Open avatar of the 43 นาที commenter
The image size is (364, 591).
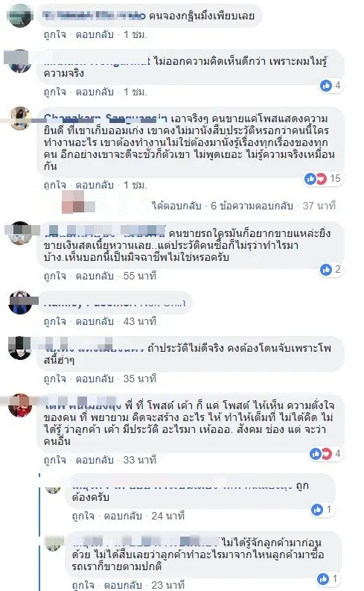(20, 302)
